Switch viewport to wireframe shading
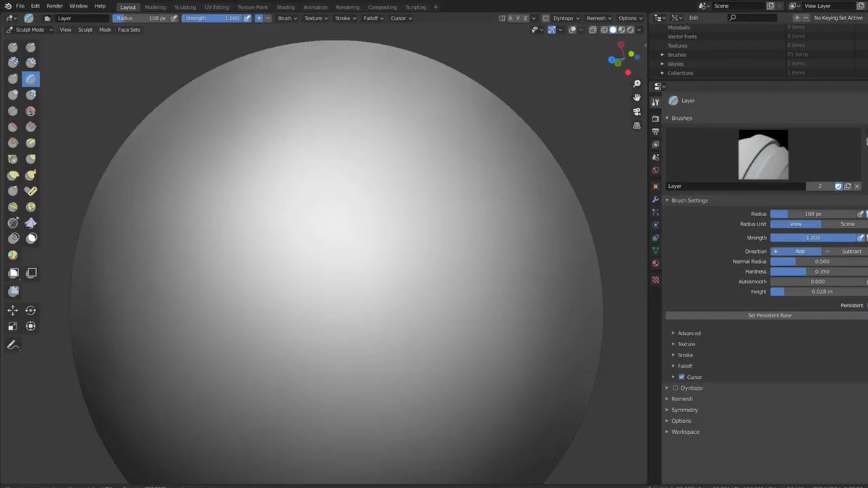 click(x=604, y=30)
